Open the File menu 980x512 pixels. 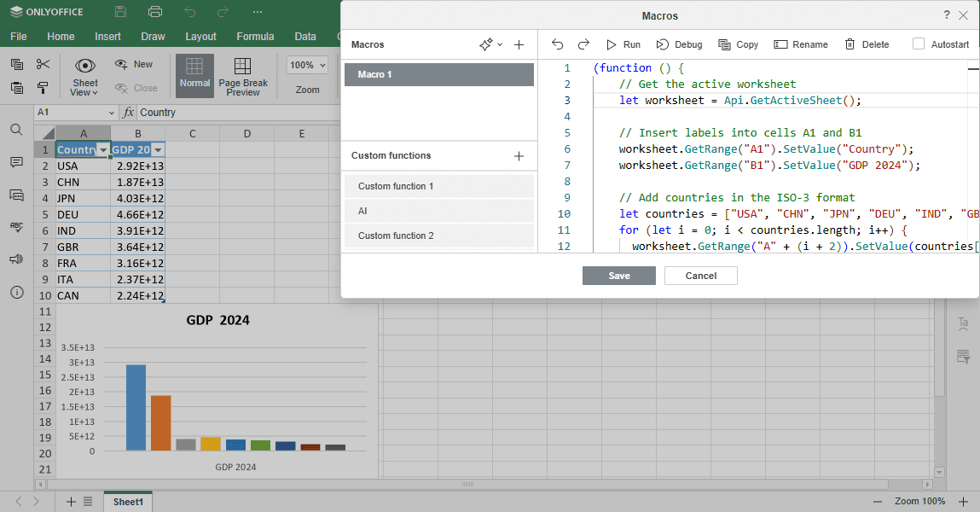[19, 36]
